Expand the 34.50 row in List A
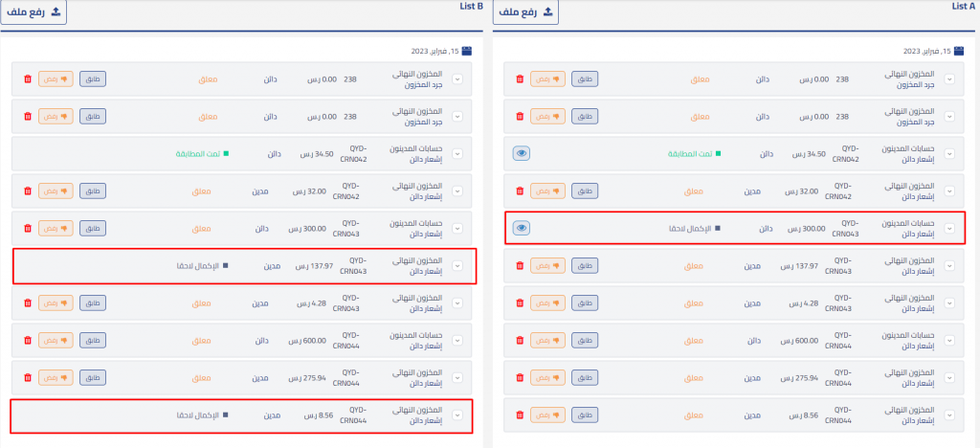This screenshot has width=980, height=448. point(950,154)
